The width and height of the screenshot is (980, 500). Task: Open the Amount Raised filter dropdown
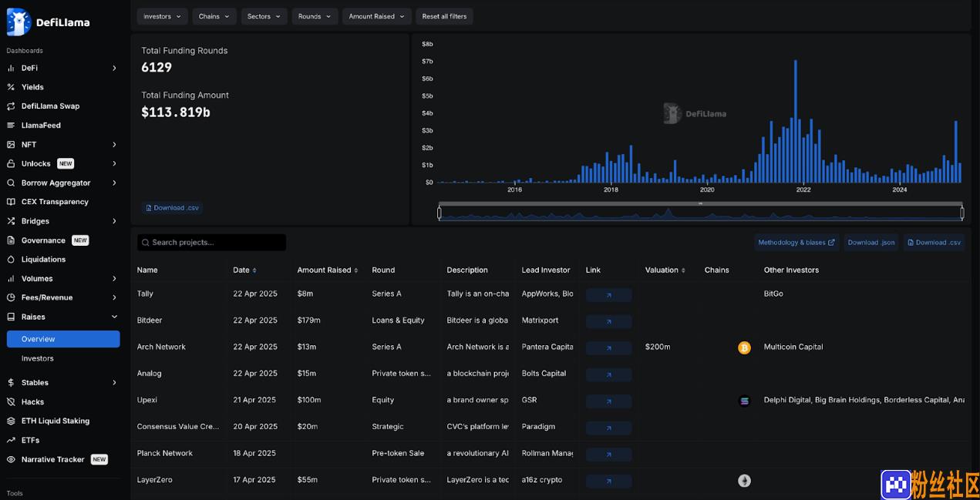(377, 16)
